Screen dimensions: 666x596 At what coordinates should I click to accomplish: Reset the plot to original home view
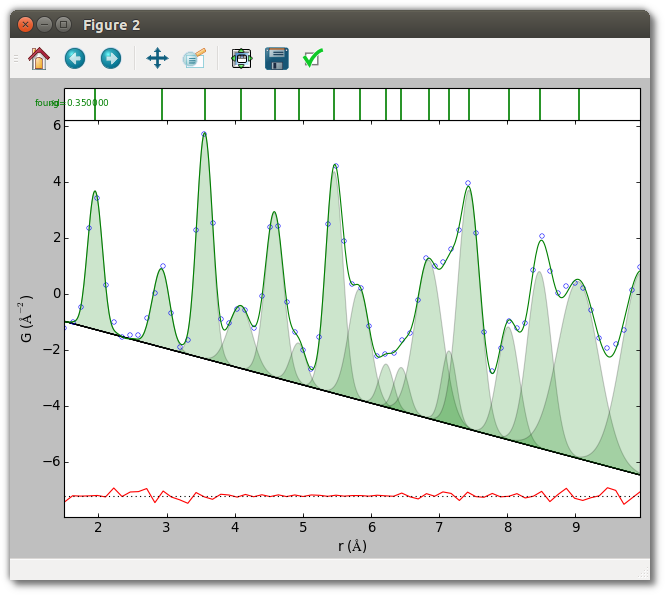[39, 59]
